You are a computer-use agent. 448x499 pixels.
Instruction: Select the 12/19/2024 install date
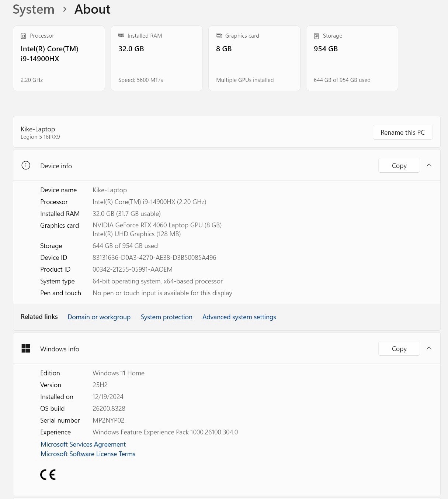(x=108, y=397)
